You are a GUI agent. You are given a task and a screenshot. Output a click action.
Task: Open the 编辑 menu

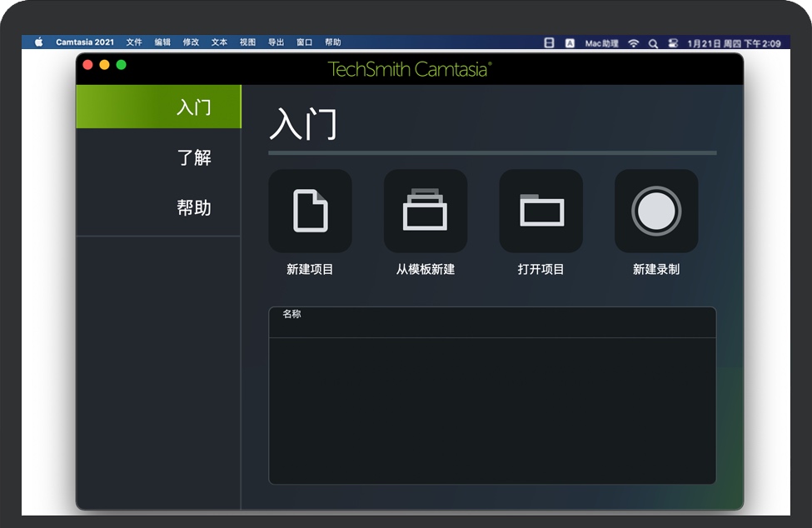(162, 42)
